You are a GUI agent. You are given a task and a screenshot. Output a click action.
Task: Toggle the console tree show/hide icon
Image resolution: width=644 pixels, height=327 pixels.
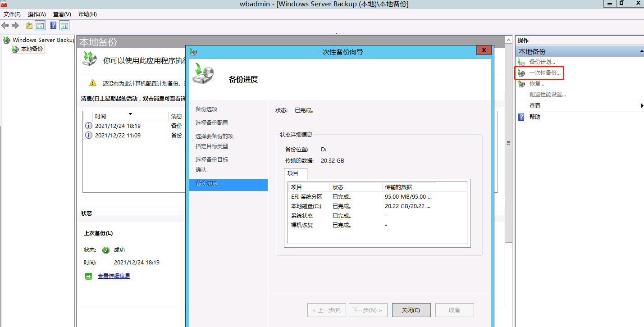pyautogui.click(x=40, y=25)
